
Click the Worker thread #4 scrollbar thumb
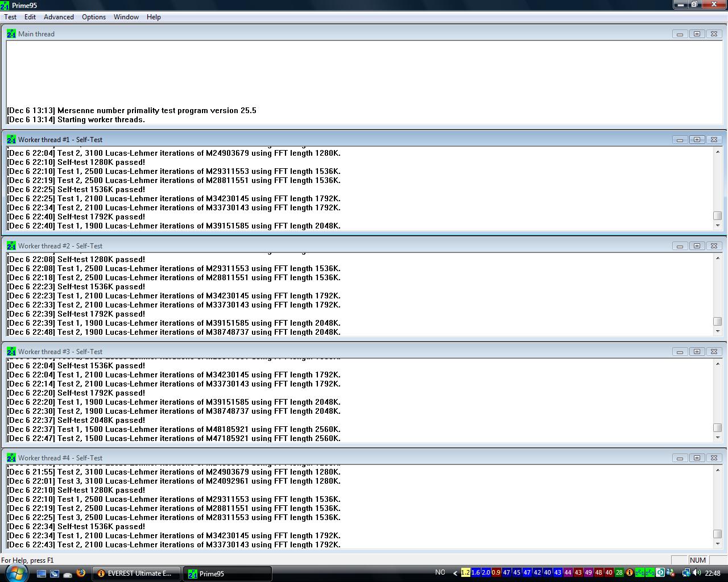(718, 534)
